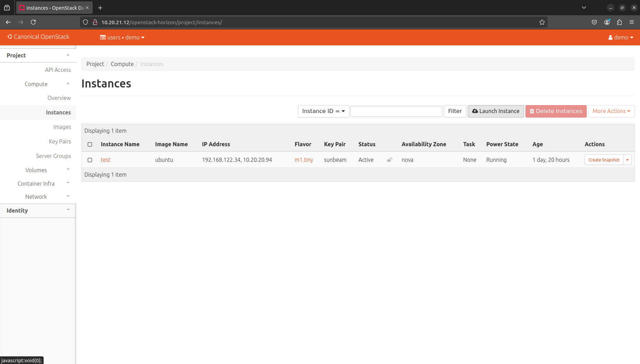
Task: Click the unlocked padlock icon for test
Action: pyautogui.click(x=390, y=160)
